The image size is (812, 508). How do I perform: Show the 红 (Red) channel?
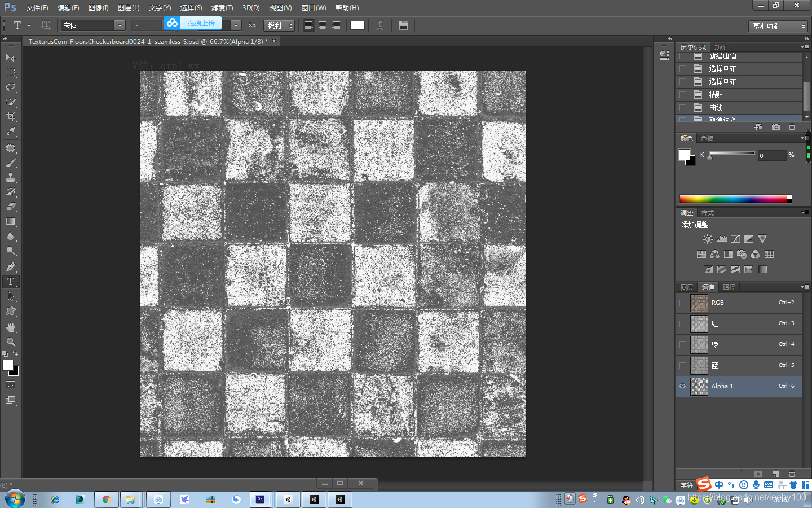[x=683, y=323]
